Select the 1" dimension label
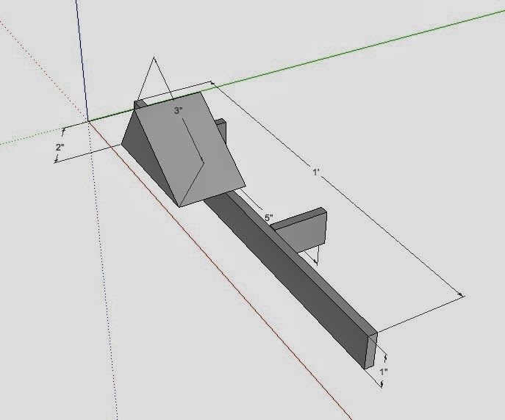 (383, 372)
